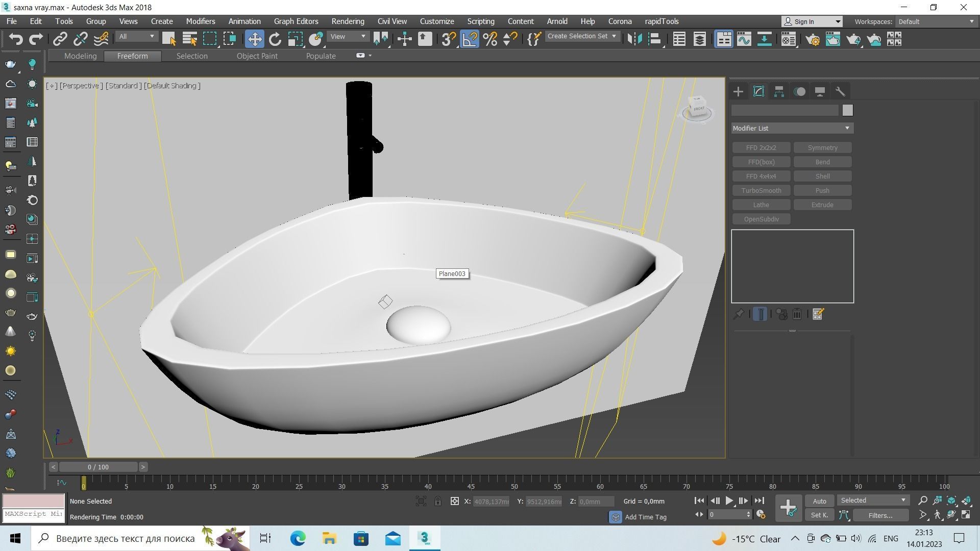Viewport: 980px width, 551px height.
Task: Click Remove modifier trash icon
Action: [x=797, y=314]
